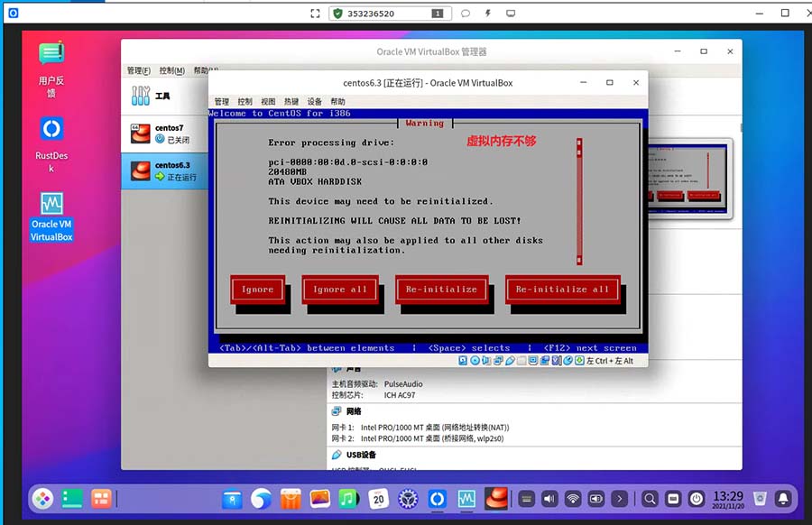This screenshot has width=812, height=525.
Task: Click the RustDesk fullscreen icon in top toolbar
Action: tap(315, 14)
